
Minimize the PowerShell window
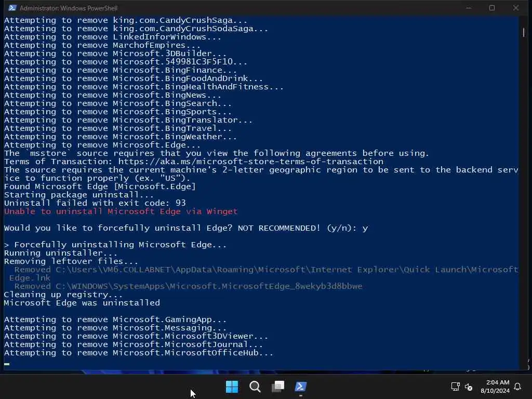[469, 8]
